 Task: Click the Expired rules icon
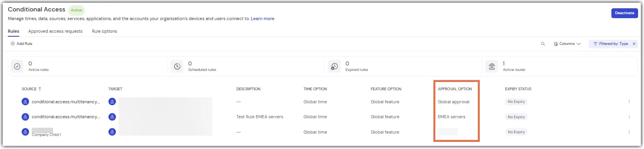point(334,67)
